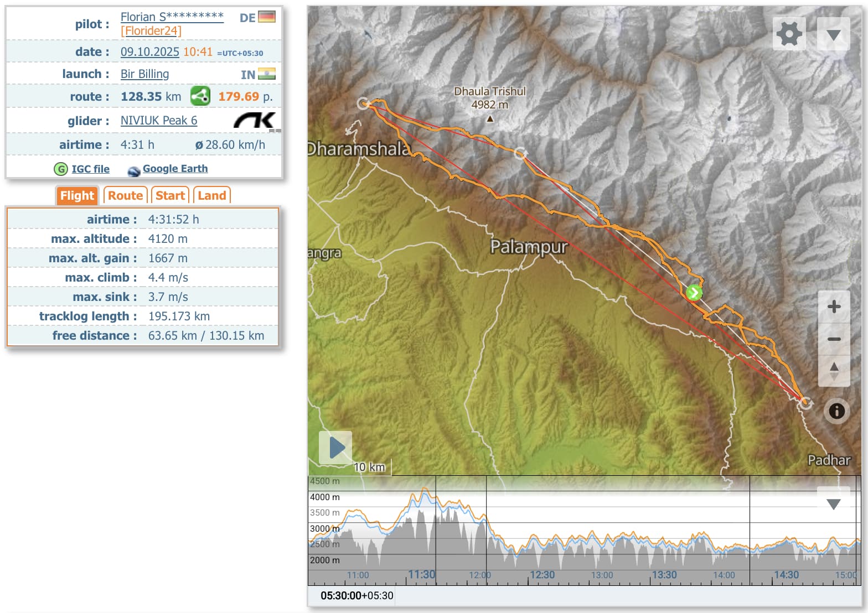
Task: Click the green glider position marker
Action: point(694,293)
